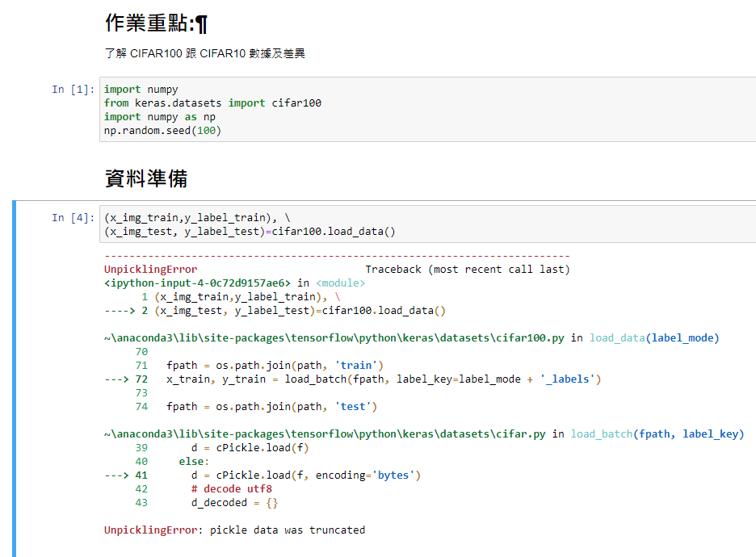
Task: Select the 資料準備 heading cell
Action: tap(146, 178)
